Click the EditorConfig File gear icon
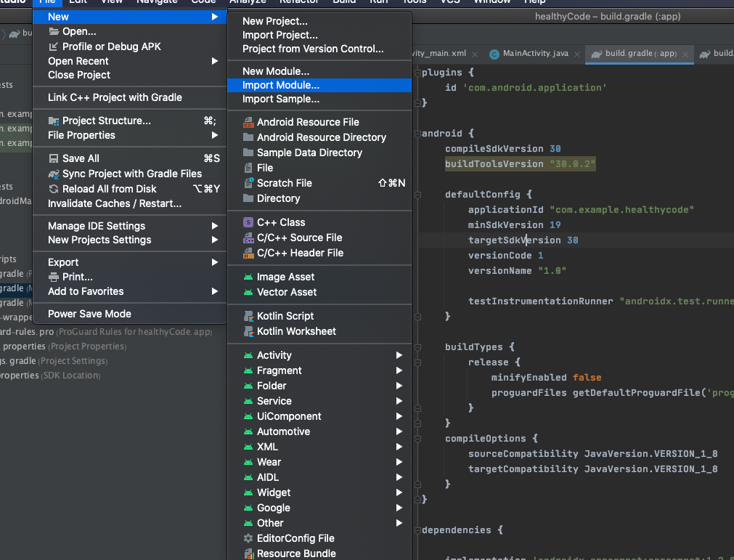 (248, 538)
